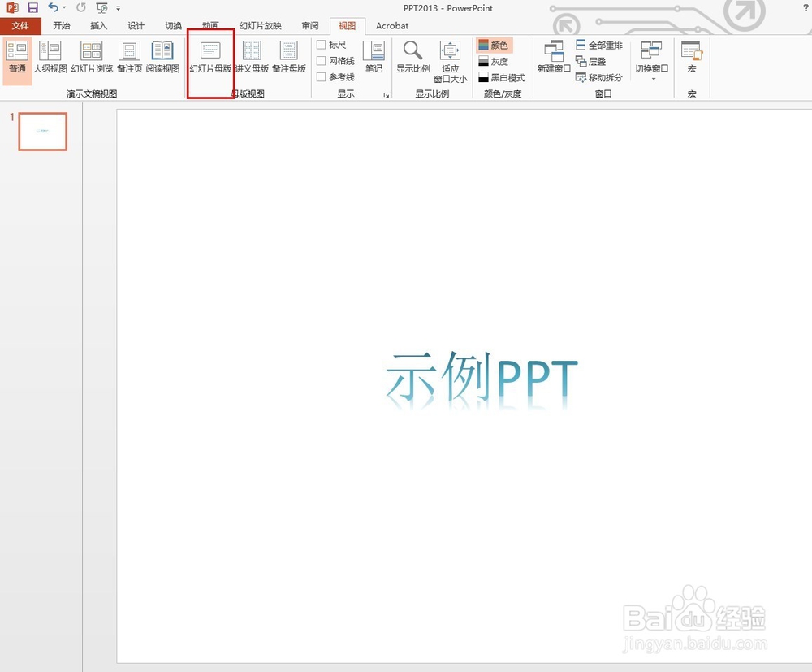Save the presentation with the floppy icon

tap(32, 8)
